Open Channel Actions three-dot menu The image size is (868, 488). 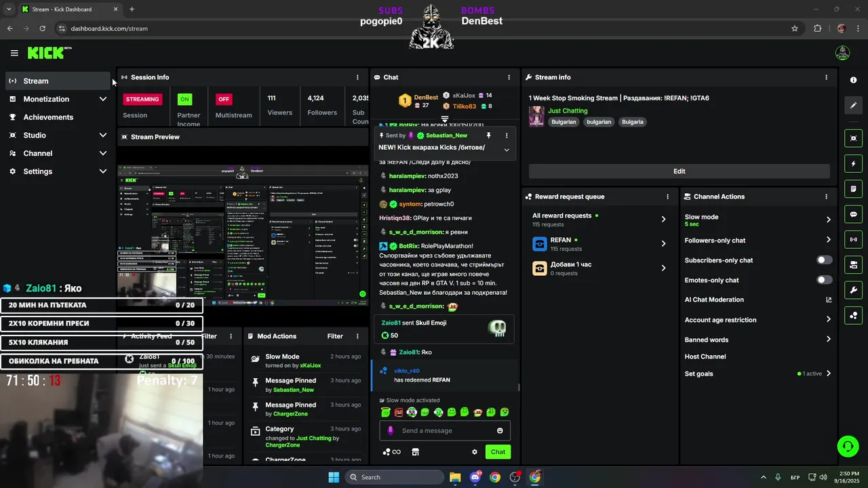click(x=826, y=197)
